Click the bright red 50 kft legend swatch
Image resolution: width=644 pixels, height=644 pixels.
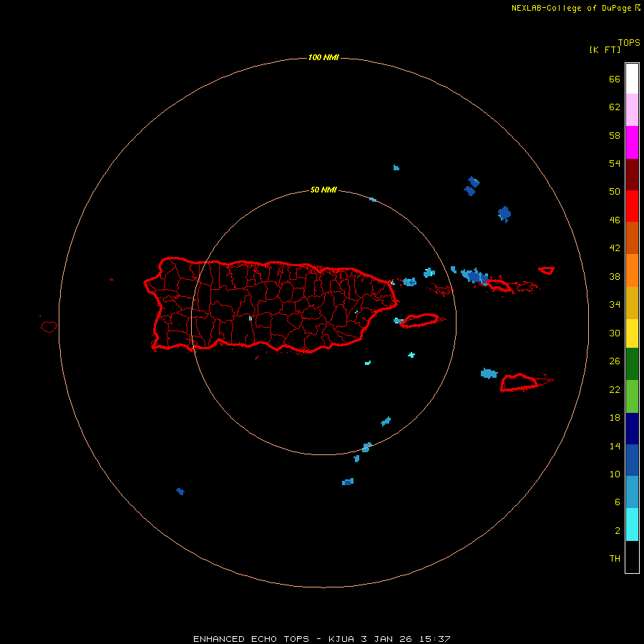click(632, 206)
